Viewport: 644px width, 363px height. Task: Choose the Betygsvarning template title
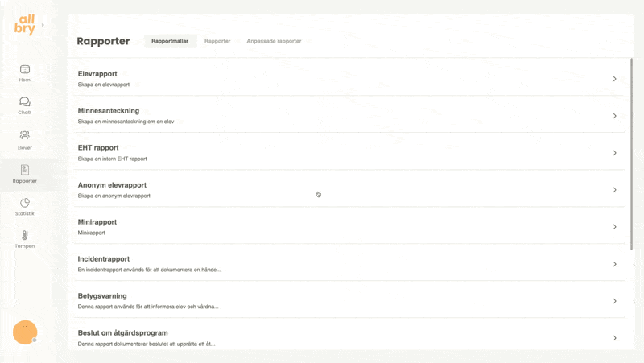(102, 296)
